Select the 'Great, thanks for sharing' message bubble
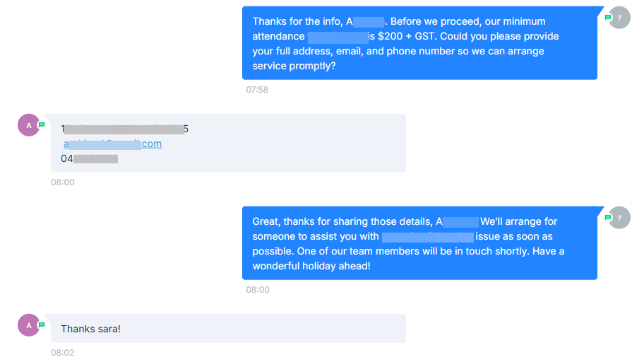 [419, 243]
